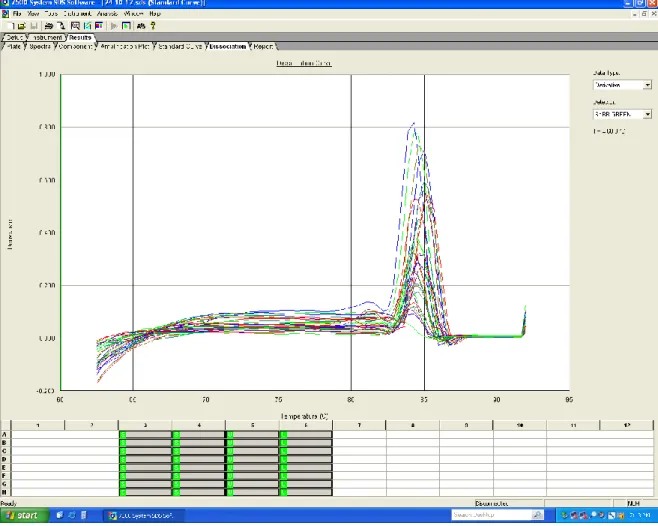Click the Print toolbar icon
This screenshot has width=658, height=526.
point(49,26)
